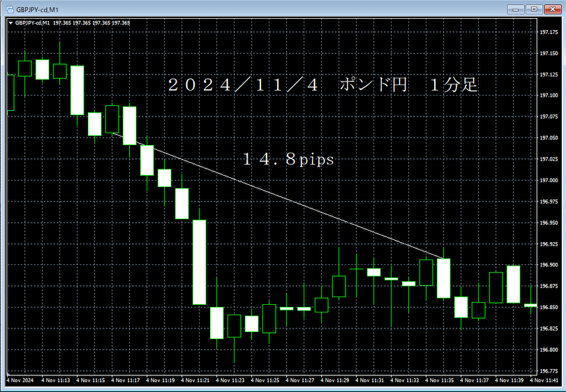Click the 197.000 price scale label
This screenshot has height=392, width=566.
click(549, 181)
